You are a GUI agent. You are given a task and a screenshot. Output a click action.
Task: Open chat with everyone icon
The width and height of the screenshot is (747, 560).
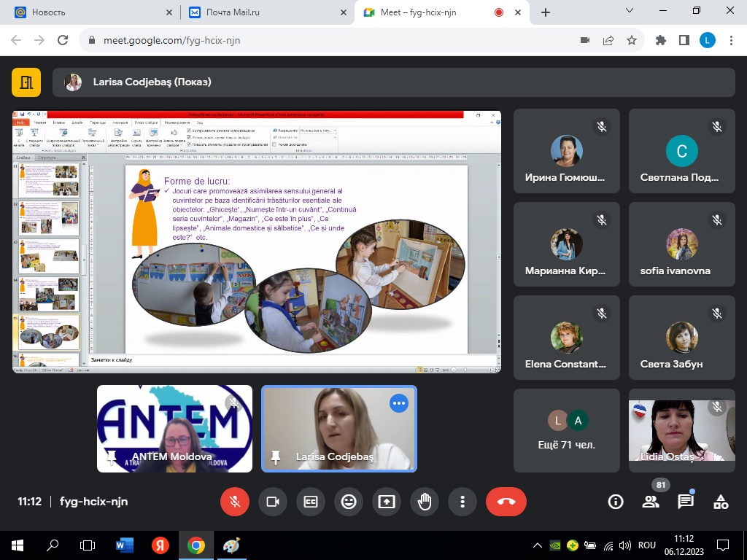(686, 502)
